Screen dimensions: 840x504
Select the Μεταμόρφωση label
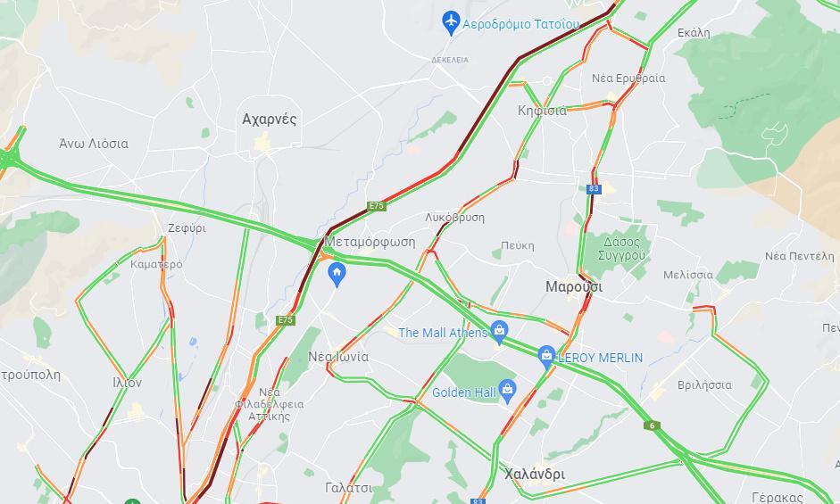[370, 242]
